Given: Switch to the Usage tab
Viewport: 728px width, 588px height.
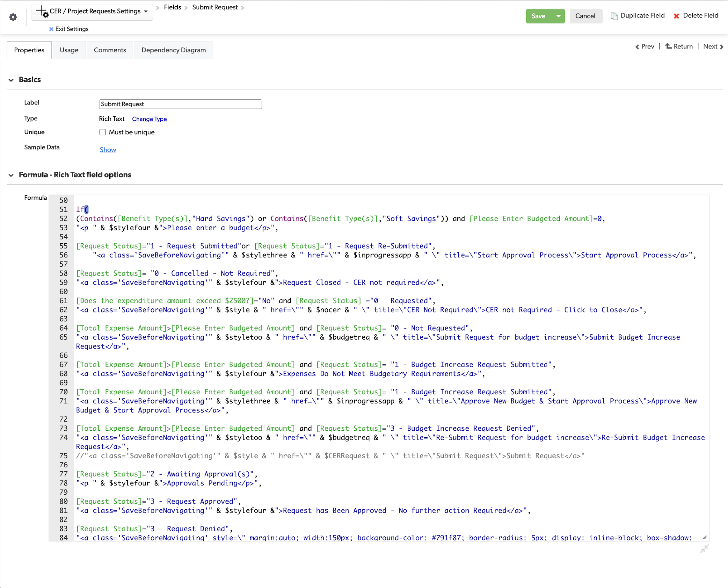Looking at the screenshot, I should pyautogui.click(x=69, y=50).
